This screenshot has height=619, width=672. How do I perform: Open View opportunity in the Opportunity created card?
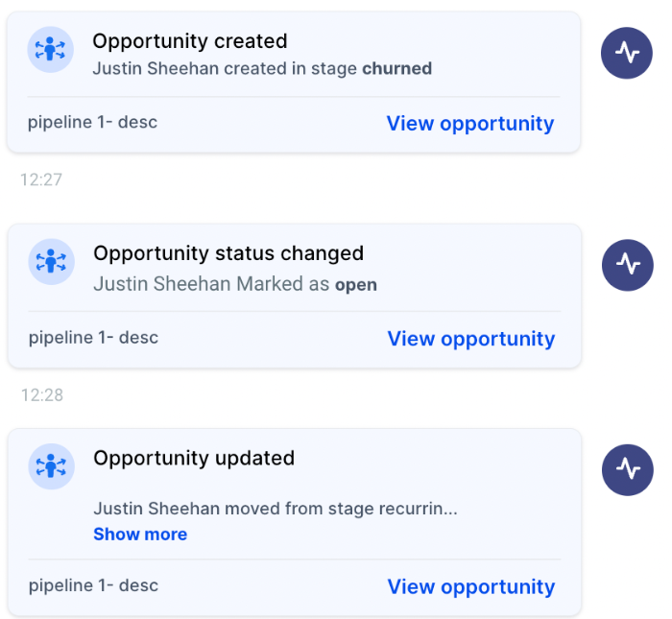click(x=469, y=124)
